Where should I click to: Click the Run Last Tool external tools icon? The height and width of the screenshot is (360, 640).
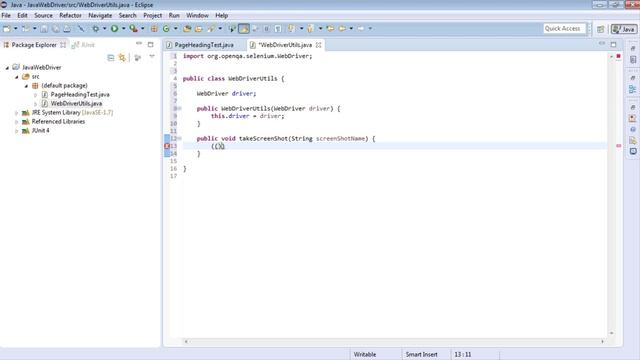click(x=133, y=29)
